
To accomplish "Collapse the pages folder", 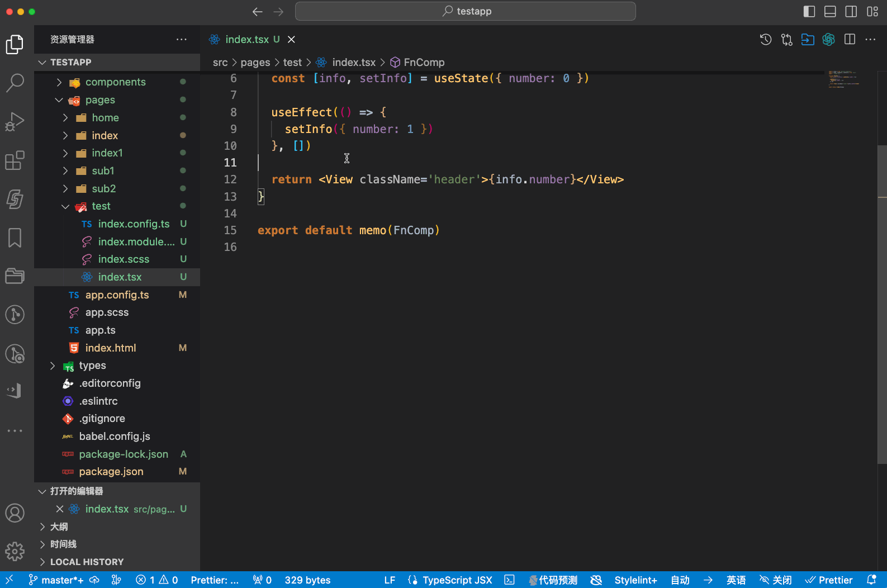I will [x=117, y=100].
